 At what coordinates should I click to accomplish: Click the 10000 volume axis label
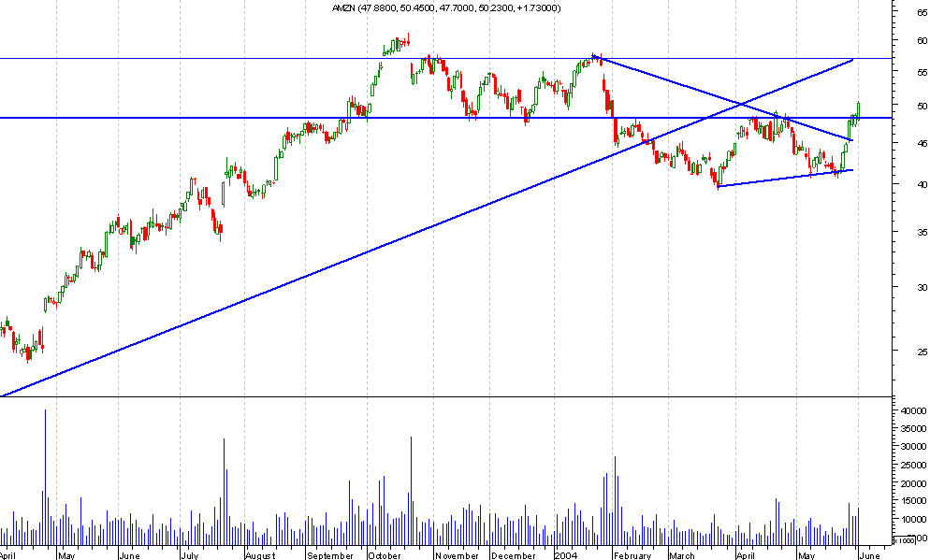[x=913, y=521]
